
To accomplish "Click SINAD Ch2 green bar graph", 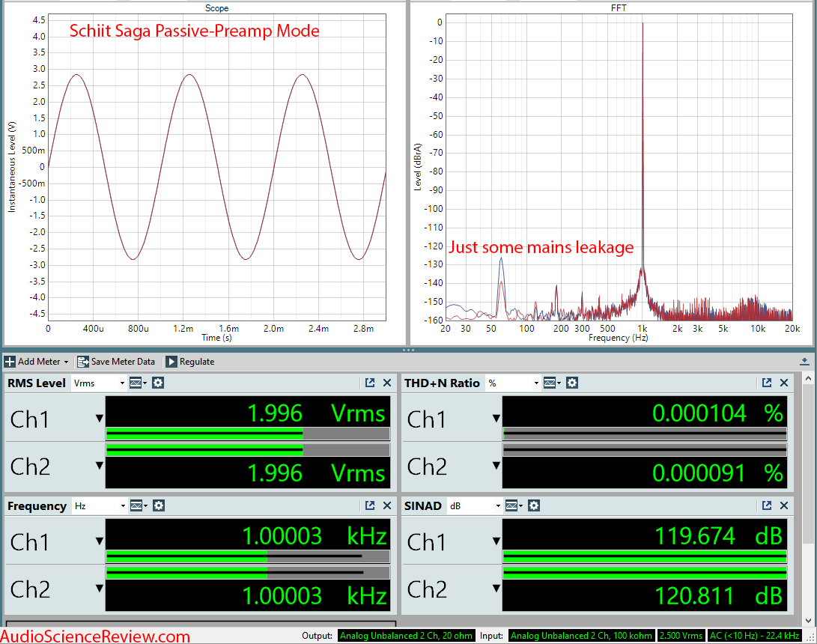I will [x=645, y=573].
